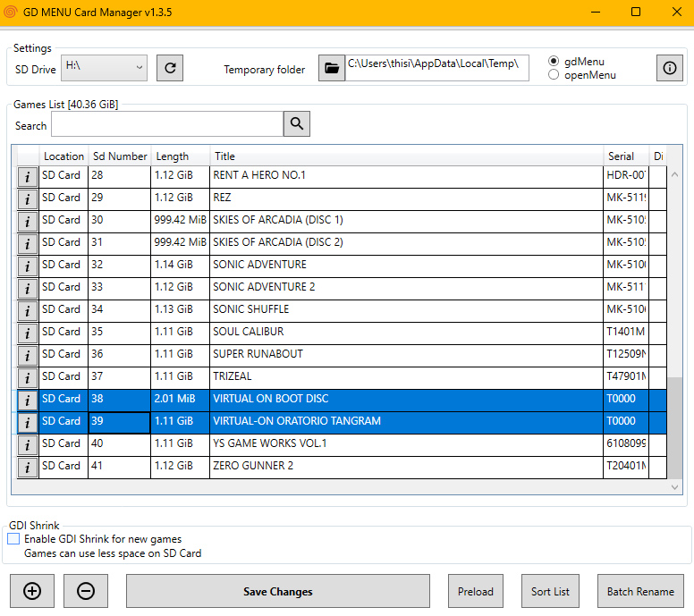Select the gdMenu radio option
Image resolution: width=694 pixels, height=616 pixels.
554,61
